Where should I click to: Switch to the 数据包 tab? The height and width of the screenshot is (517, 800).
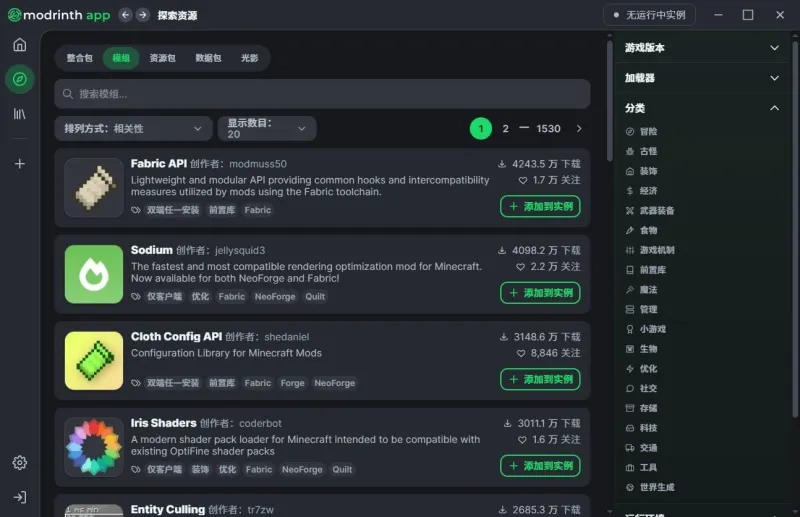[x=208, y=58]
